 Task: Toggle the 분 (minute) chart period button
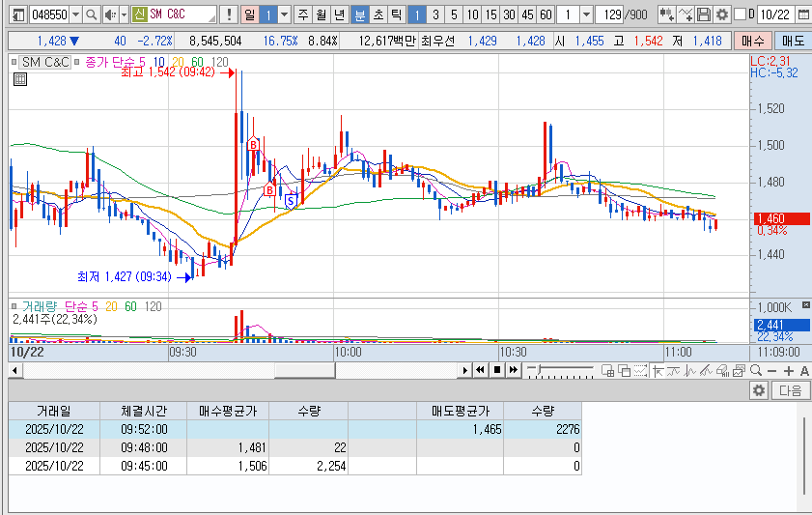click(360, 14)
